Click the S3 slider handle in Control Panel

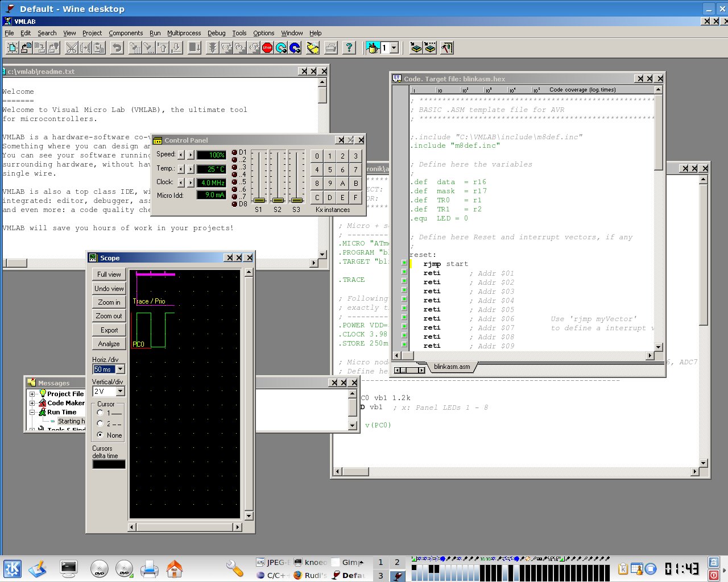click(x=297, y=200)
